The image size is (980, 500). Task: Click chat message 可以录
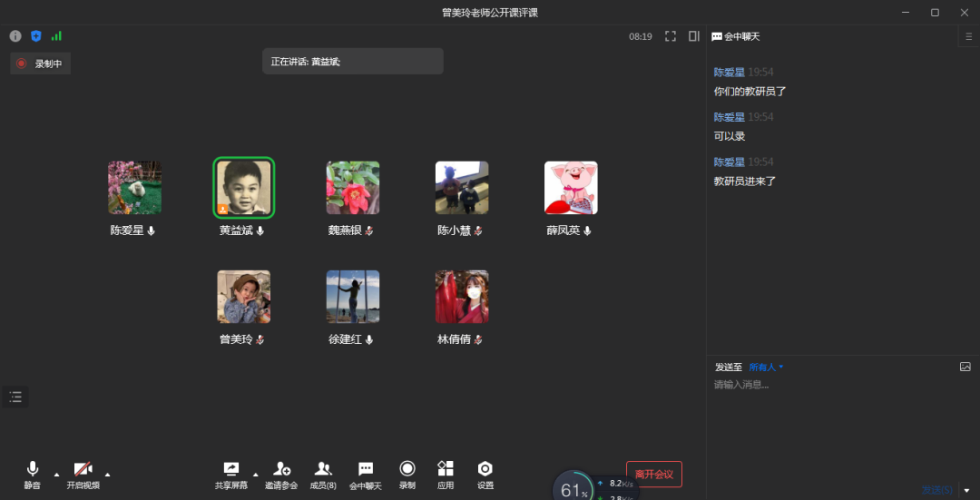point(730,136)
